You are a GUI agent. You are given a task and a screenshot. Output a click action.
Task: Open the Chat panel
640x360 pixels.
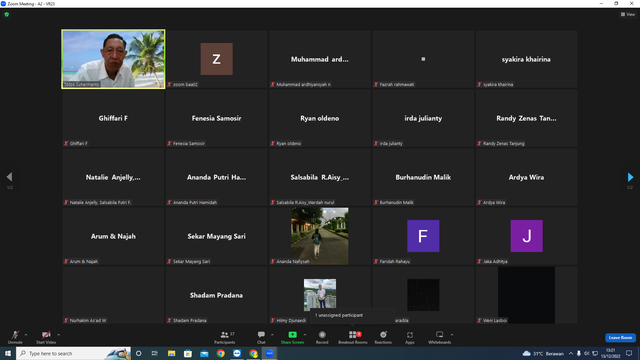click(261, 337)
